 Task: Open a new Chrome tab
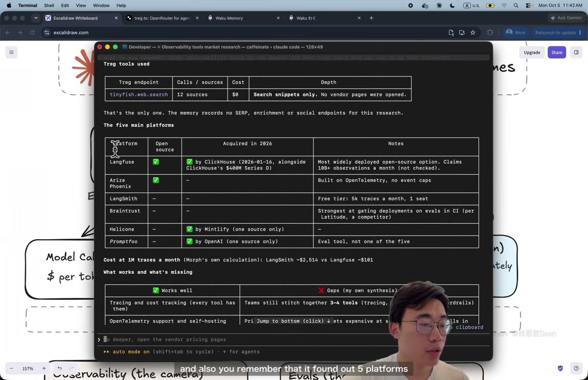coord(371,18)
